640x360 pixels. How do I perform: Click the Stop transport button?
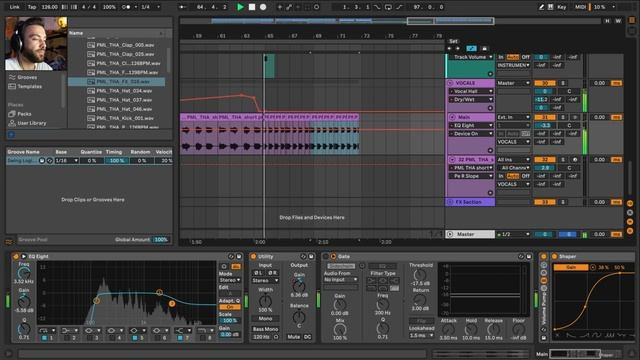pos(252,7)
